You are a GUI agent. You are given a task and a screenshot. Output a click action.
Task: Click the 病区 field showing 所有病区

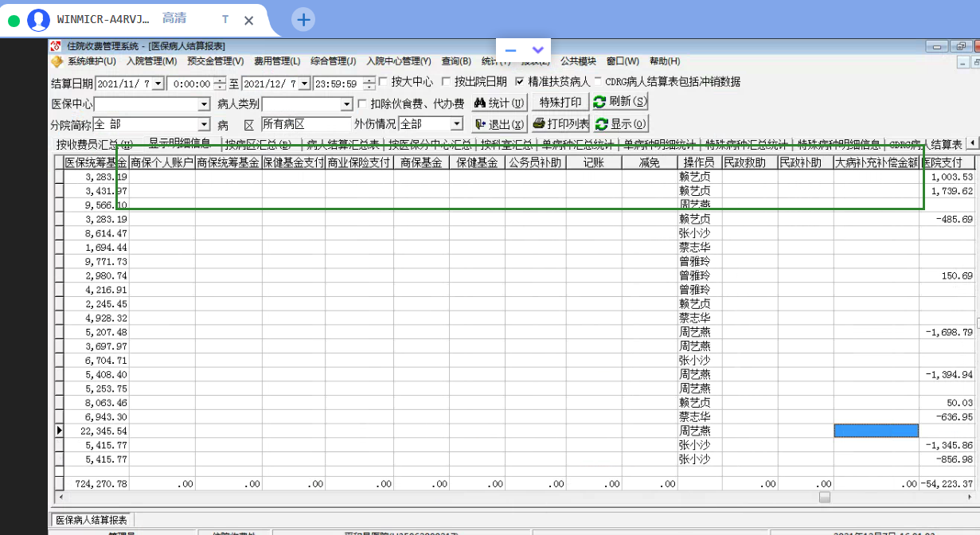click(x=306, y=124)
